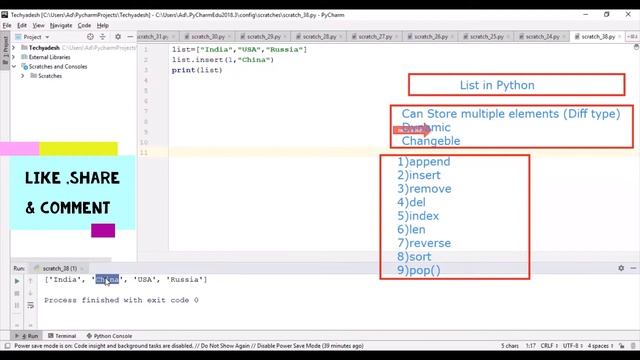Hide the Project panel with minus icon
Screen dimensions: 640x360
130,37
